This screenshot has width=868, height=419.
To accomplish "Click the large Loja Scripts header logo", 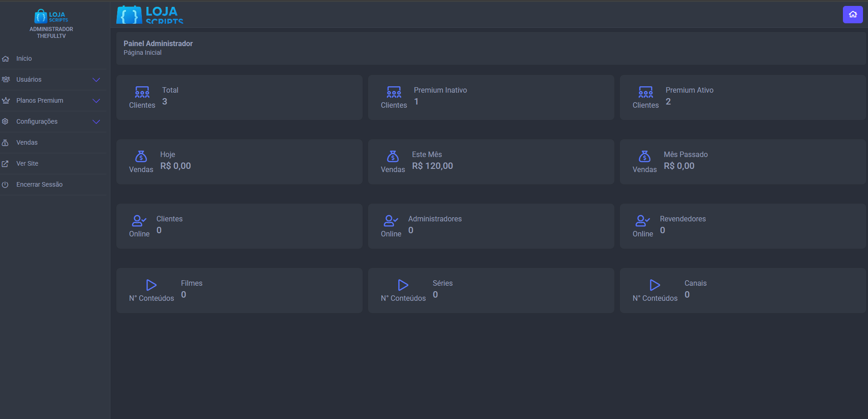I will (x=150, y=15).
